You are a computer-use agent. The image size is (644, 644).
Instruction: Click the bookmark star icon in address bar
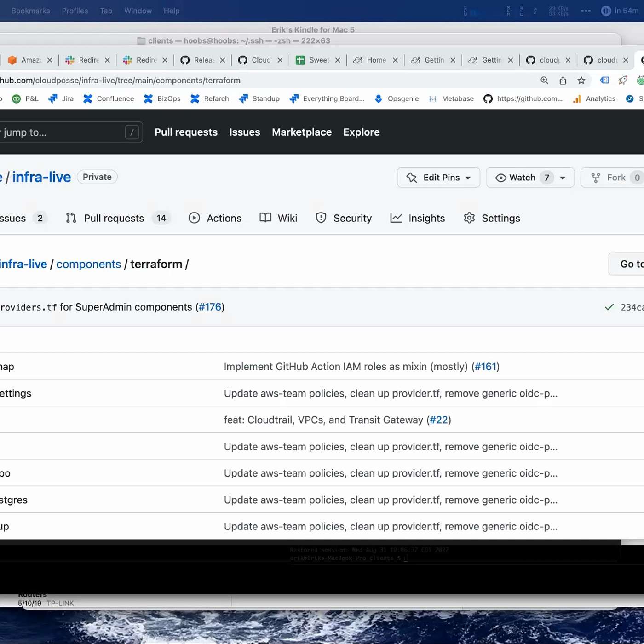(x=581, y=80)
